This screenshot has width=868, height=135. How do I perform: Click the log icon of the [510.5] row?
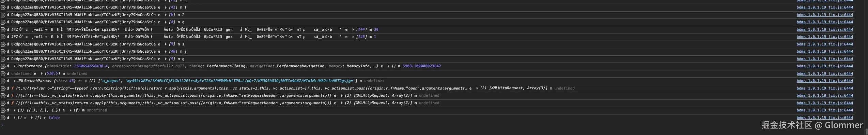(x=3, y=73)
